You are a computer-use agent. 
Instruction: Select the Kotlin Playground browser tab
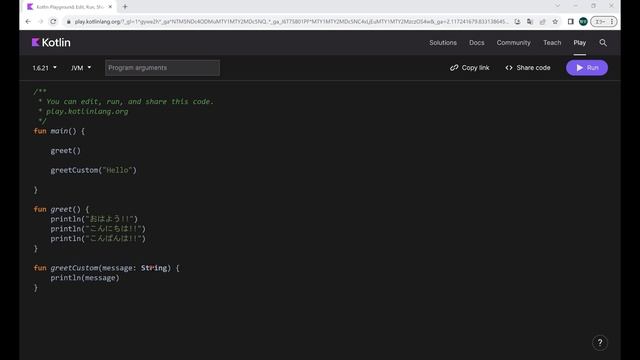(69, 7)
